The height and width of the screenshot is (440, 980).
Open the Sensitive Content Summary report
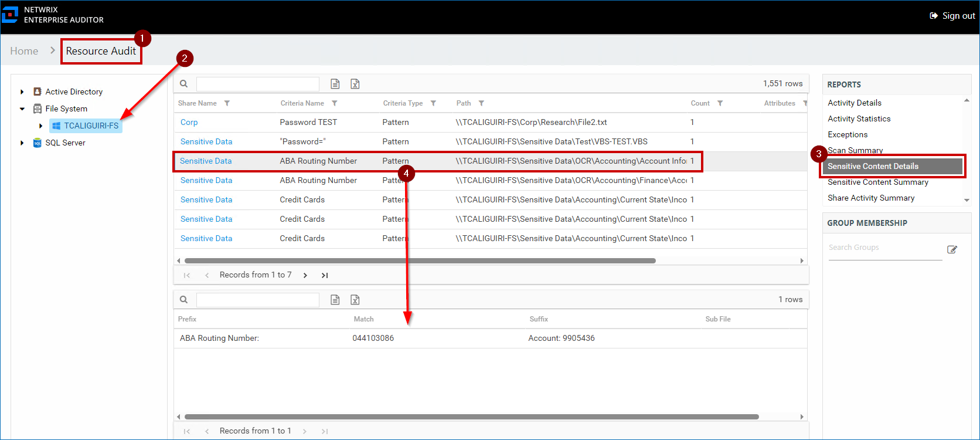click(x=877, y=182)
